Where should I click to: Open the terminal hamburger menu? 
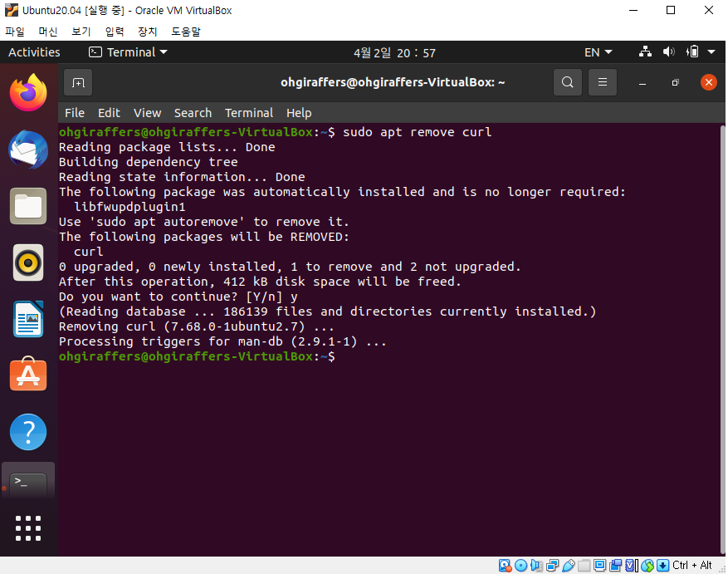pos(602,82)
